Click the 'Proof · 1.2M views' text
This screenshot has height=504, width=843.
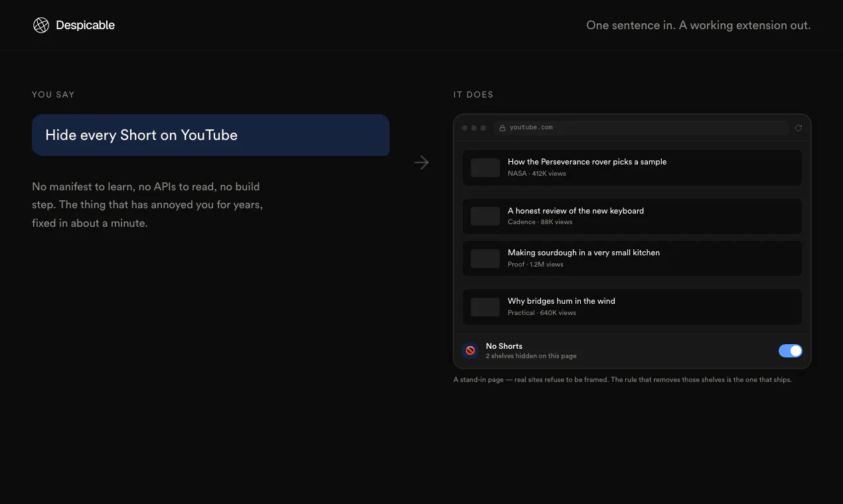536,265
